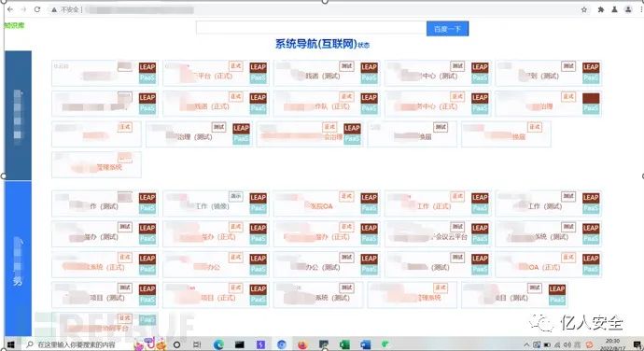Viewport: 644px width, 351px height.
Task: Open the 协同平台 system card
Action: pos(105,324)
